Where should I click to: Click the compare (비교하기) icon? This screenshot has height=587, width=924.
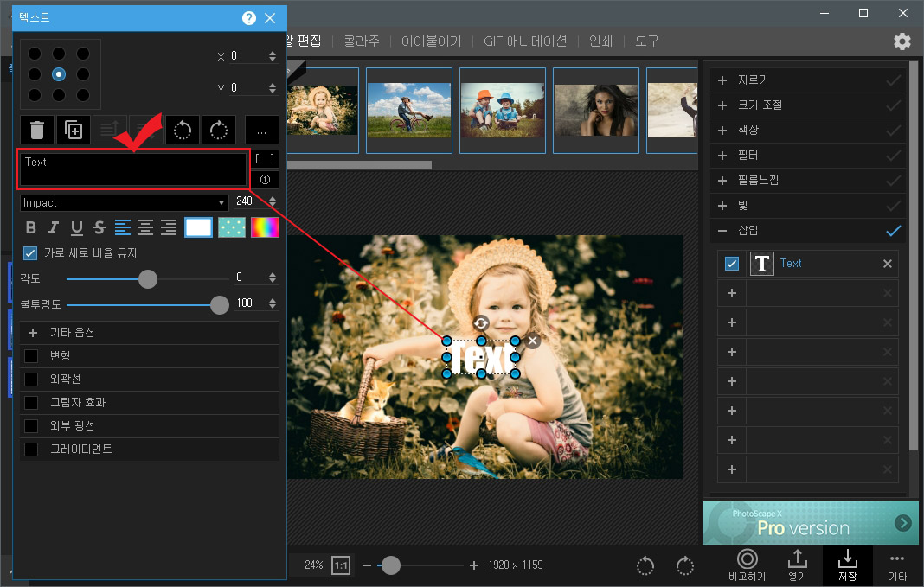point(748,565)
